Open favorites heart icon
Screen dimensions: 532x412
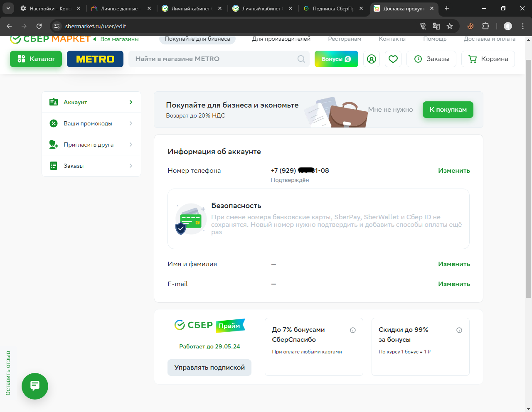coord(393,59)
